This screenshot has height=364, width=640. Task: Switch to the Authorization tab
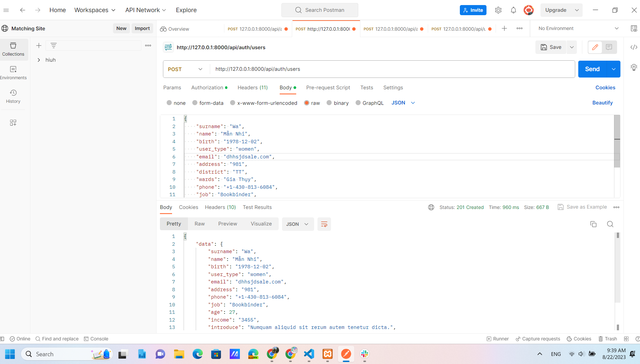(x=209, y=88)
